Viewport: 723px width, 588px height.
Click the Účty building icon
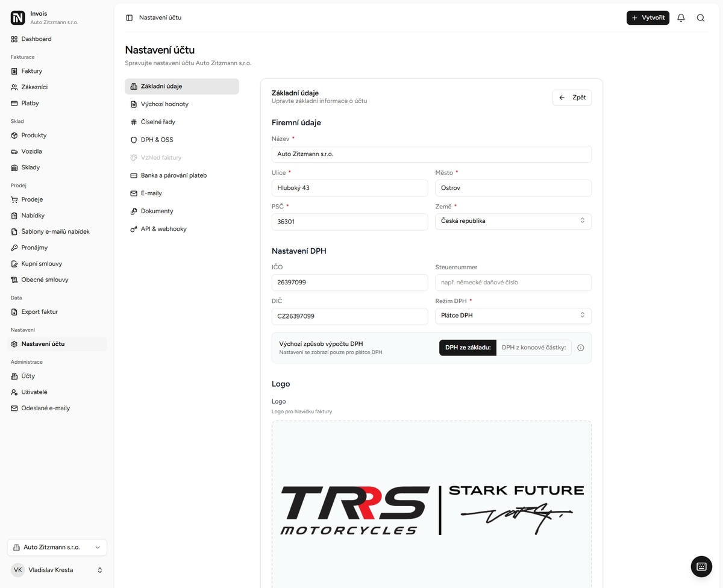pos(14,376)
